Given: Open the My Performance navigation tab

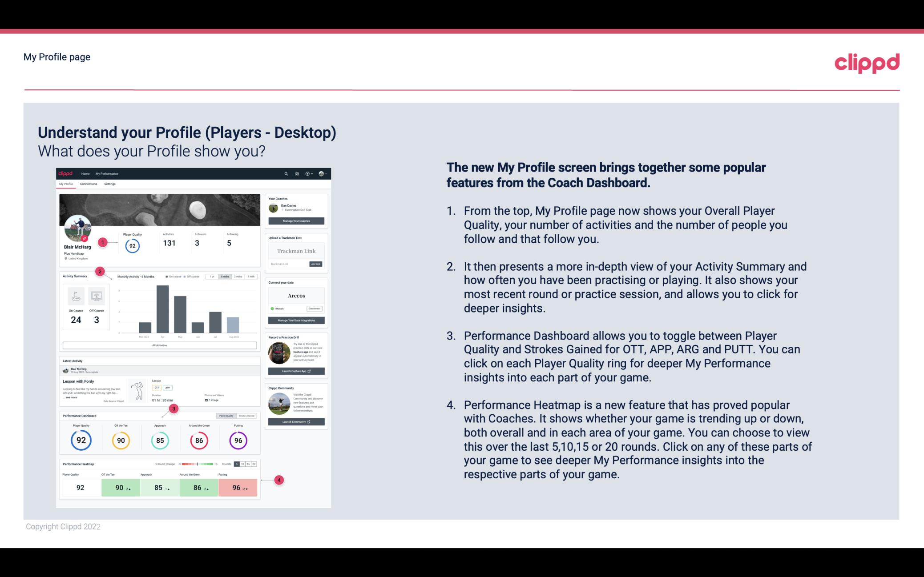Looking at the screenshot, I should click(106, 173).
